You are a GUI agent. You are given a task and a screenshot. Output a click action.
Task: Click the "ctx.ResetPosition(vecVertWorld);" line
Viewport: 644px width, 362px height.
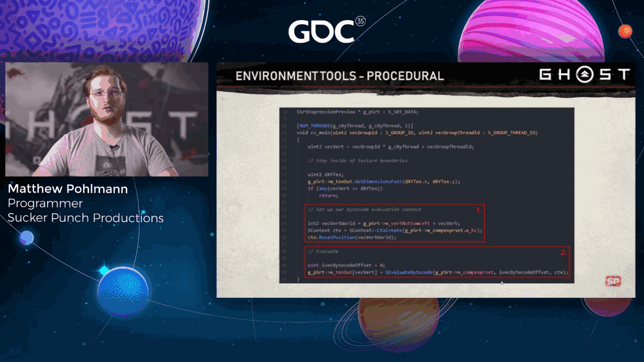coord(352,237)
